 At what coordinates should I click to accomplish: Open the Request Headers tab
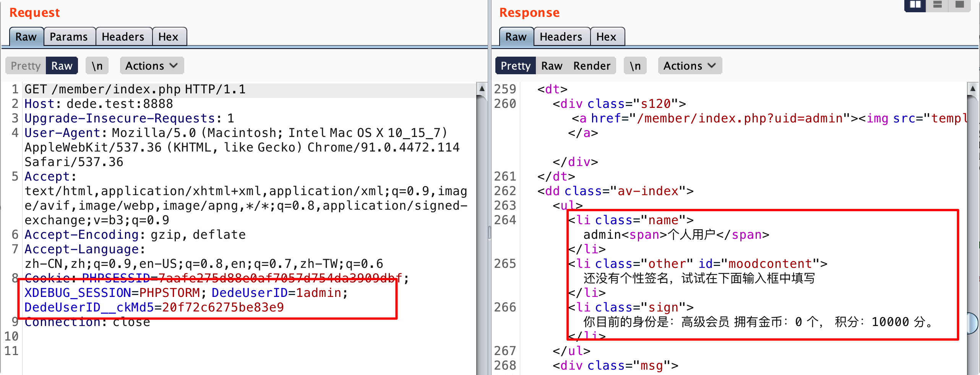click(x=123, y=37)
